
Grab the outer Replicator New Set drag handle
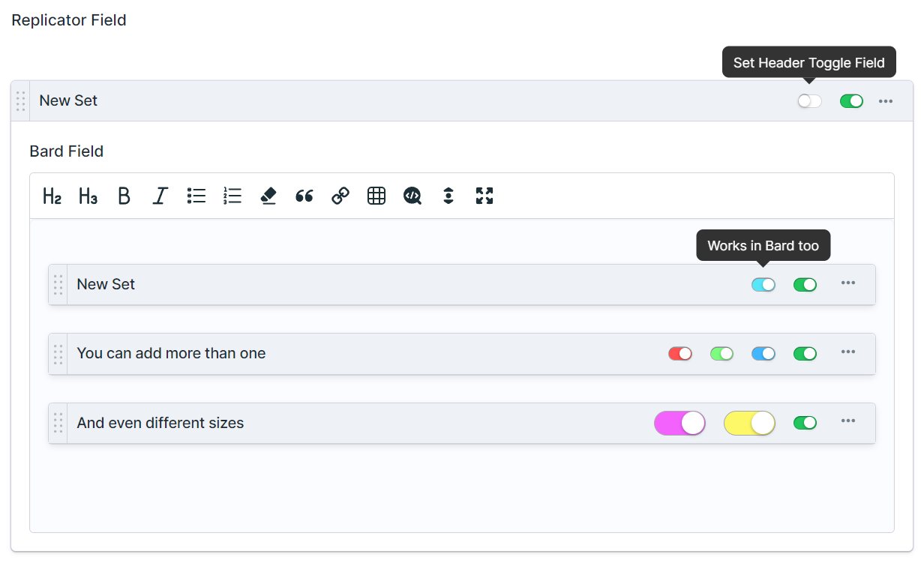(20, 101)
